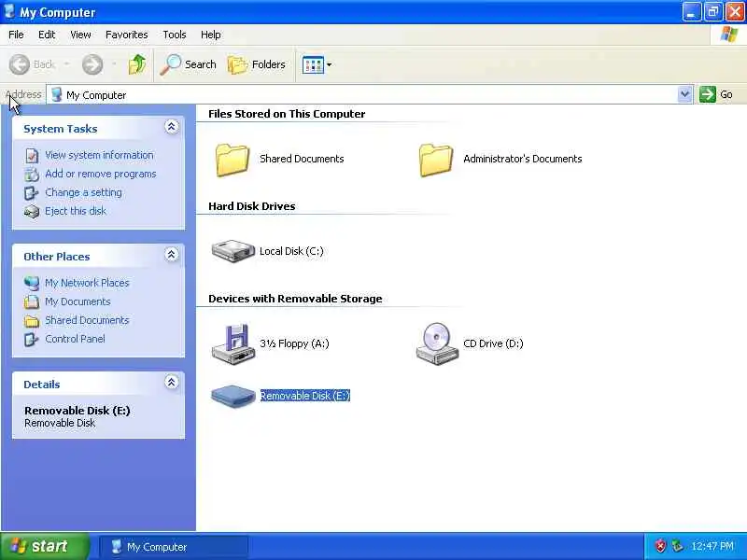Open Control Panel link
Image resolution: width=747 pixels, height=560 pixels.
(75, 339)
